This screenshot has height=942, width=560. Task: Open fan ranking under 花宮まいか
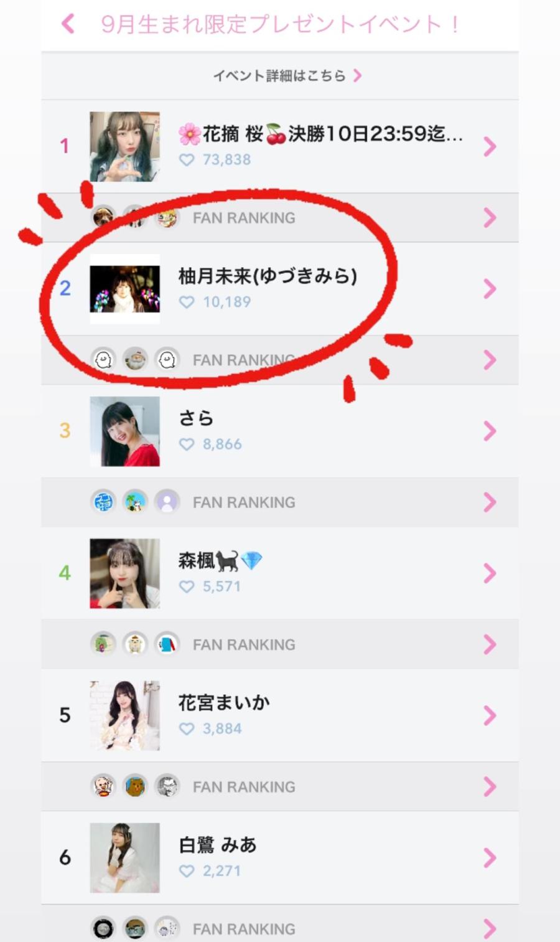(x=280, y=786)
